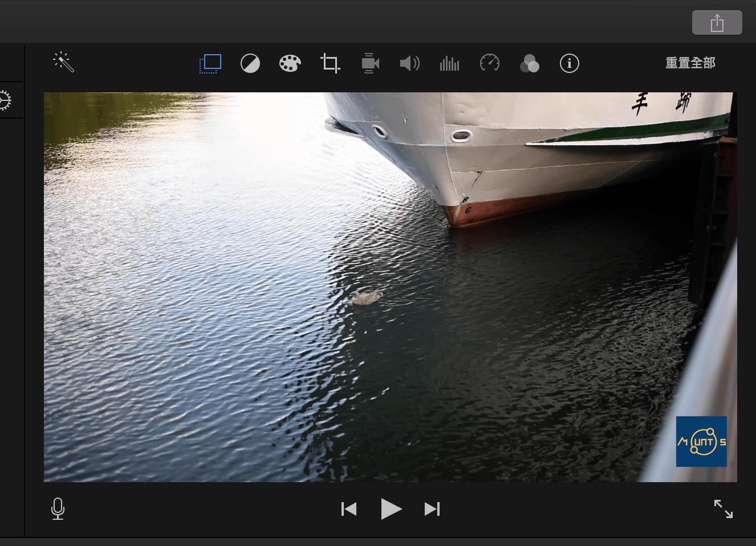Open the stabilization camera icon
The image size is (756, 546).
tap(370, 63)
